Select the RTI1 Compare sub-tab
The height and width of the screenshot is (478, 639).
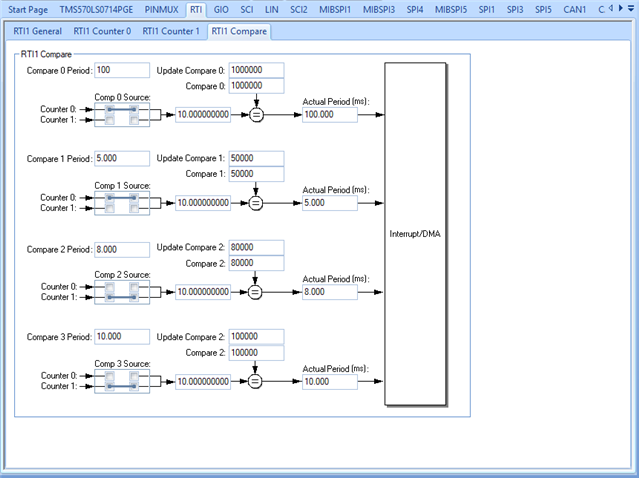click(x=239, y=31)
